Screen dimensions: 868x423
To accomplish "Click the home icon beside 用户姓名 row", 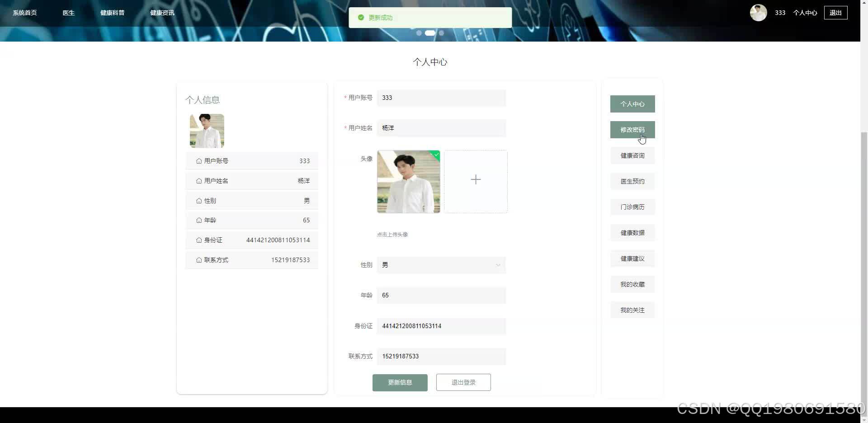I will coord(199,181).
